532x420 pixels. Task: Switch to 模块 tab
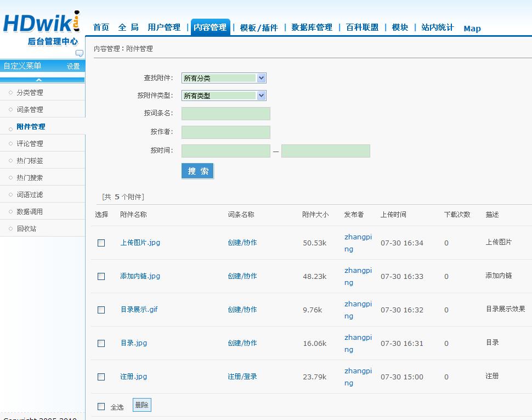pyautogui.click(x=400, y=27)
